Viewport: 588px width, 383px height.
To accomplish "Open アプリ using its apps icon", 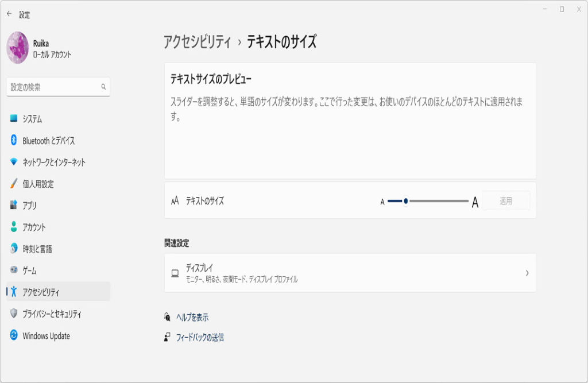I will click(14, 205).
